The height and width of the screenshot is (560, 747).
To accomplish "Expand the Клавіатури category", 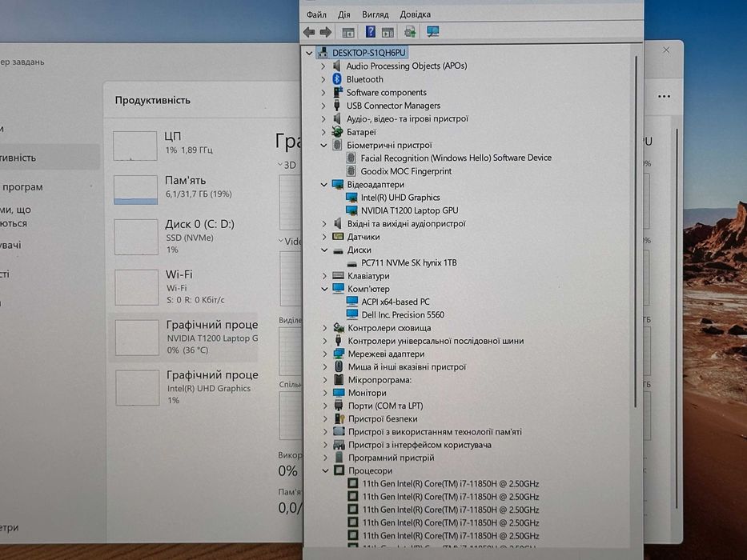I will pos(324,276).
